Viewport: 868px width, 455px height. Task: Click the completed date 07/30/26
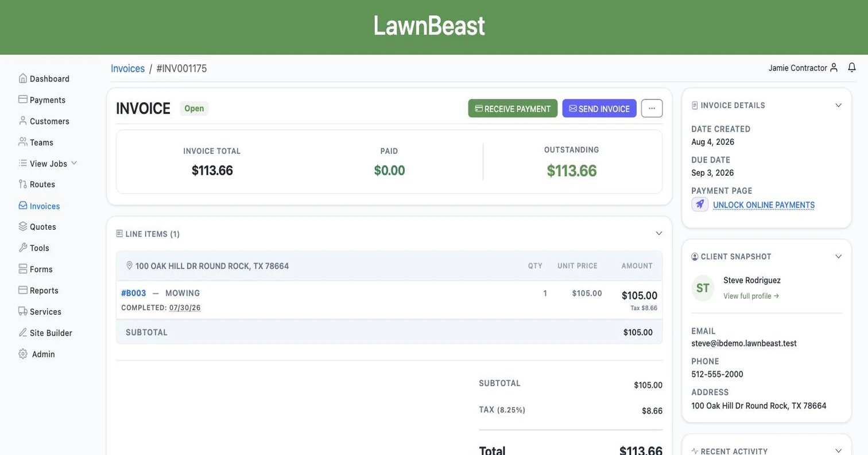185,308
